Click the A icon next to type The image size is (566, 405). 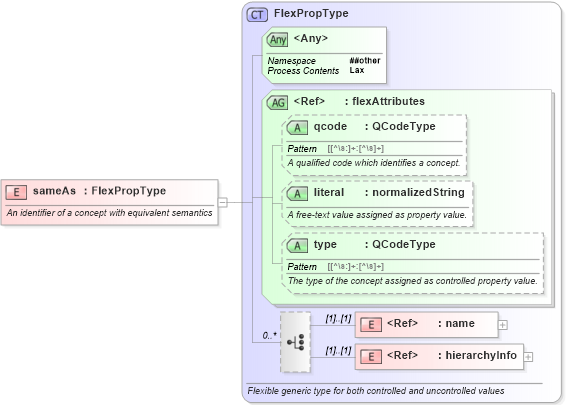297,245
